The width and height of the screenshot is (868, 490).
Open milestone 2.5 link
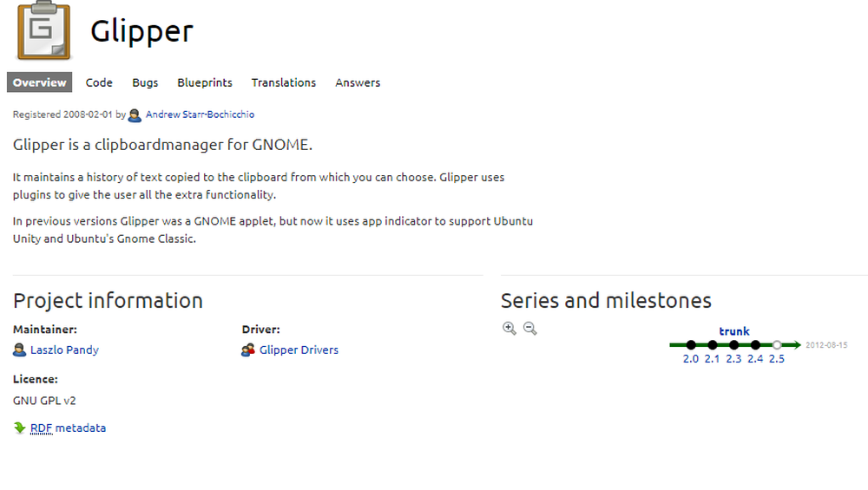(x=777, y=359)
